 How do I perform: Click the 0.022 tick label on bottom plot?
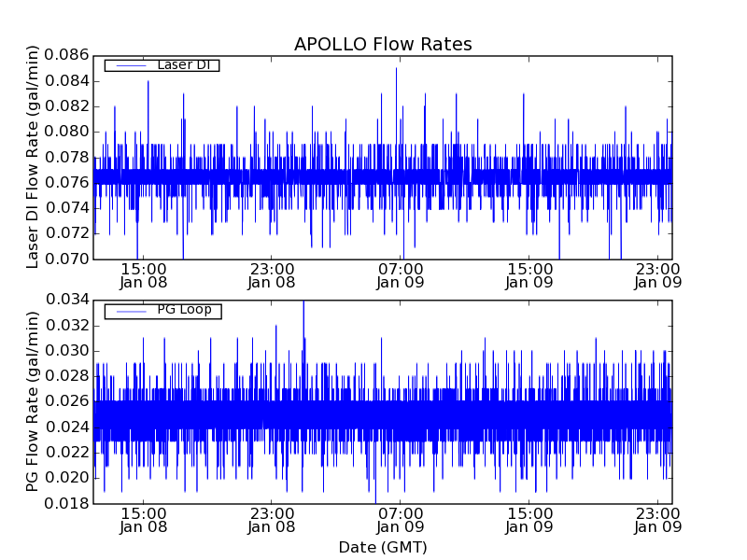tap(66, 453)
